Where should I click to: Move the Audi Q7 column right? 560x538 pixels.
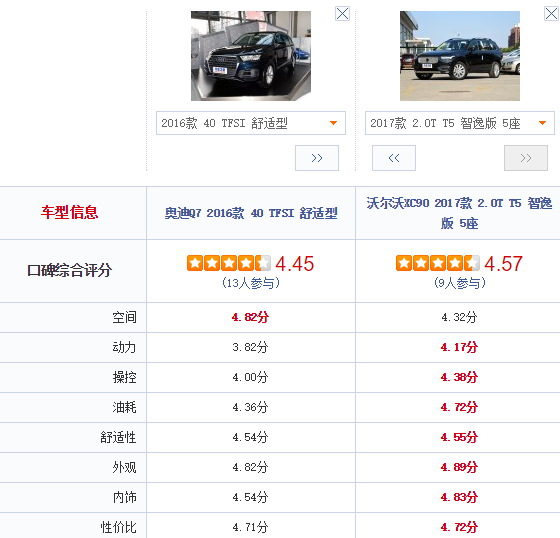(x=317, y=158)
